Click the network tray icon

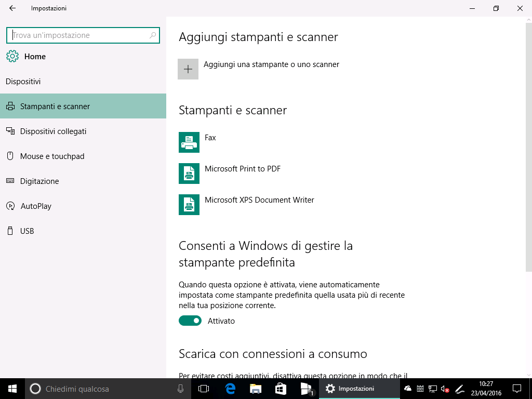tap(433, 389)
